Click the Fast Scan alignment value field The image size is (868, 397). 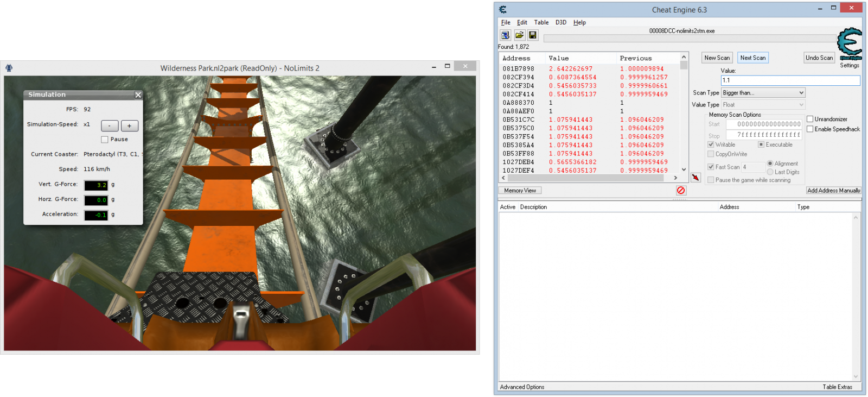click(753, 167)
